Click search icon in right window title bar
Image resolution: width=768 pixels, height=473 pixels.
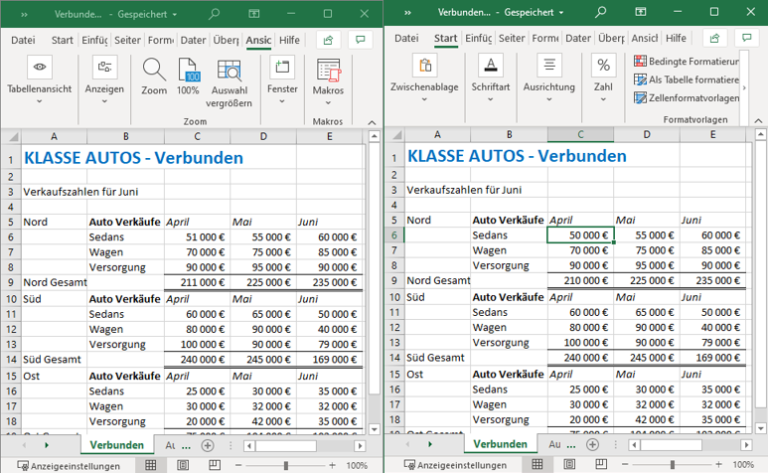[x=600, y=12]
